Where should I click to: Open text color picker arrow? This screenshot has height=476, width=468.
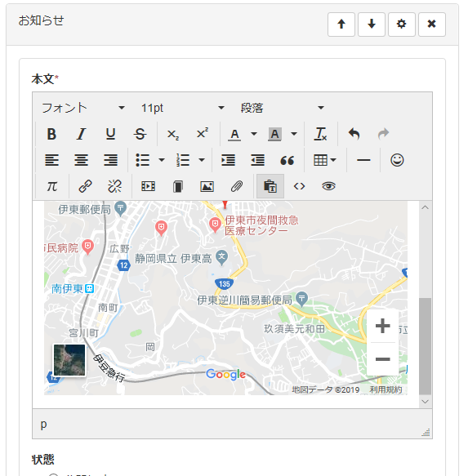[x=254, y=134]
